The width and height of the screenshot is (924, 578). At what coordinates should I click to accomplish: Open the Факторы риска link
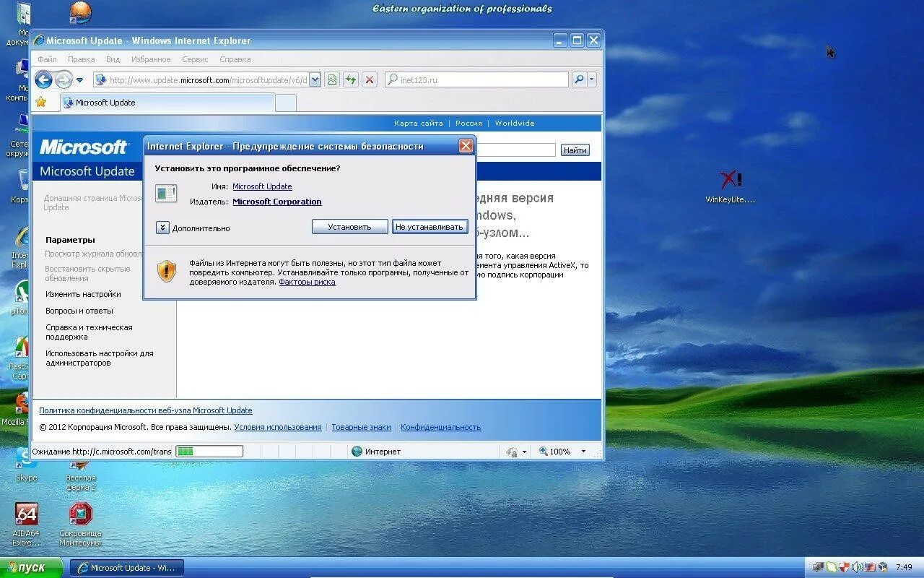307,282
